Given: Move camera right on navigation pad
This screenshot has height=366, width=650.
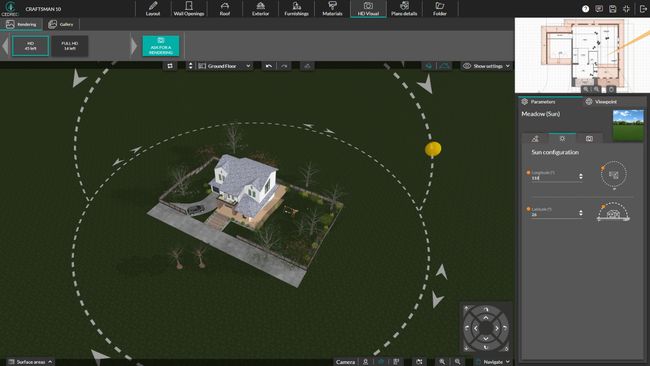Looking at the screenshot, I should (496, 328).
